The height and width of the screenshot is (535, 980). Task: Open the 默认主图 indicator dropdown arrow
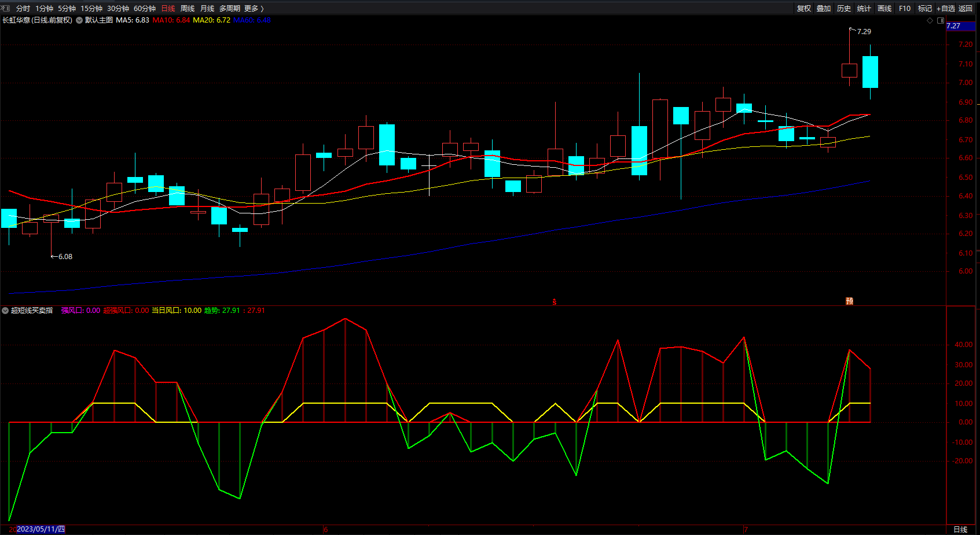pyautogui.click(x=79, y=20)
